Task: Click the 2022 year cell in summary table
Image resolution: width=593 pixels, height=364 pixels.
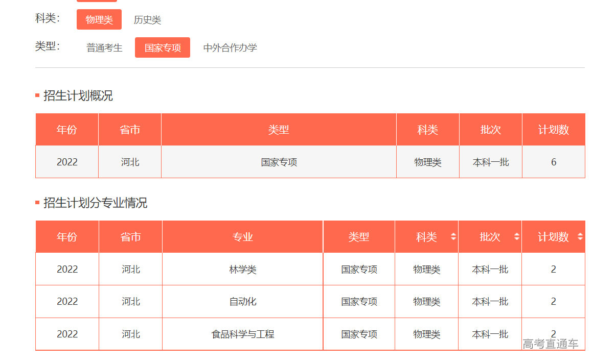Action: pos(66,161)
